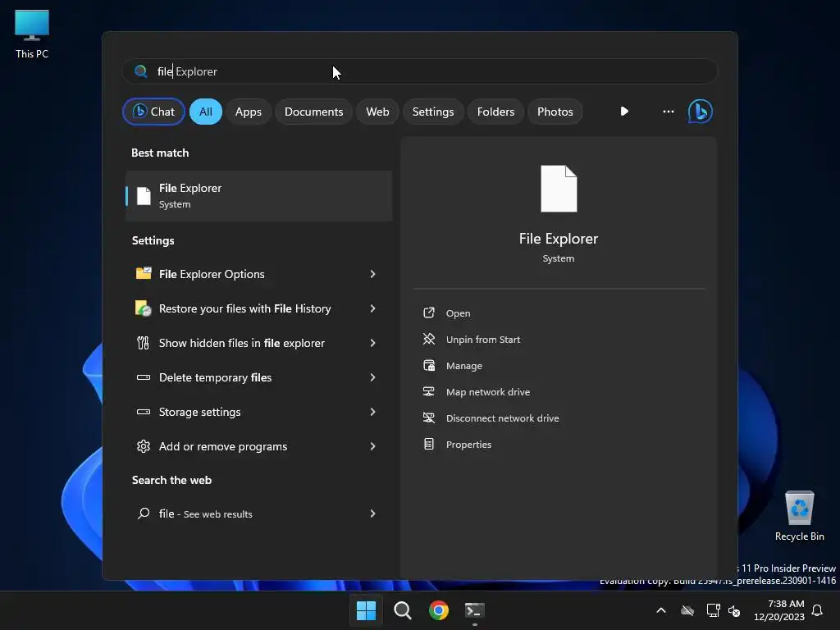Expand 'file - See web results' chevron

(373, 514)
